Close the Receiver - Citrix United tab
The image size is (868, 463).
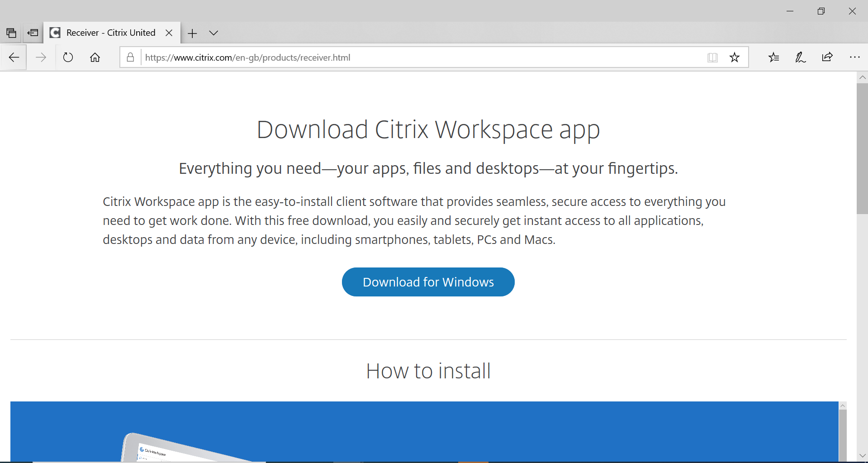tap(169, 33)
